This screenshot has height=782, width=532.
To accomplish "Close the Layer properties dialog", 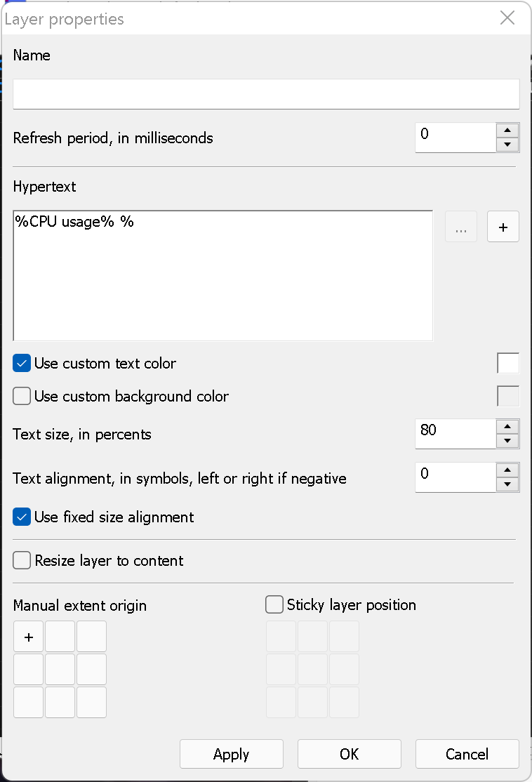I will (507, 18).
